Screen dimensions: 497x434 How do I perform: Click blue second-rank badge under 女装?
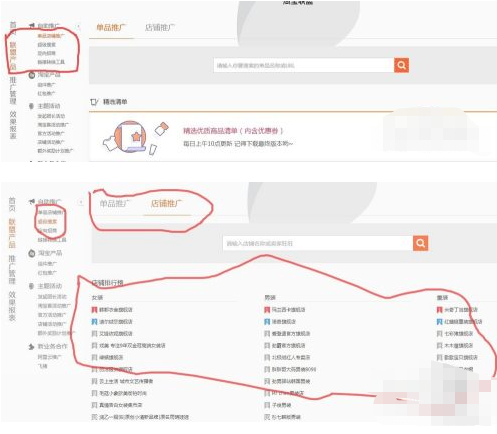tap(94, 322)
